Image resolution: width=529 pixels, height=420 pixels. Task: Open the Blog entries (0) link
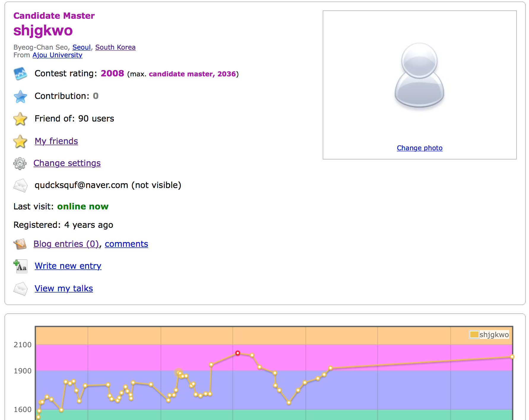coord(66,244)
